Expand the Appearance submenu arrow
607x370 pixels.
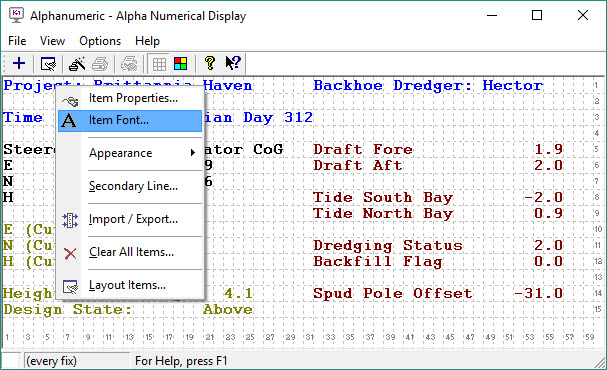point(192,153)
